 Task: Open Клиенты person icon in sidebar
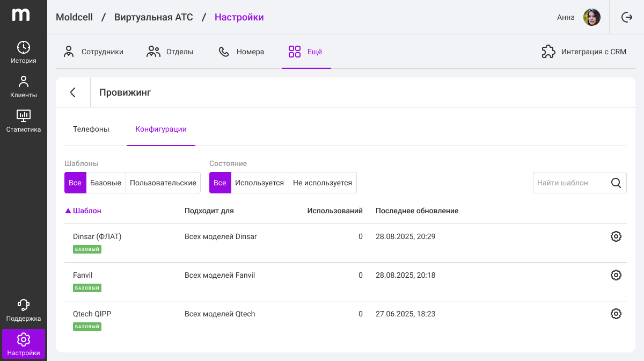pos(24,82)
